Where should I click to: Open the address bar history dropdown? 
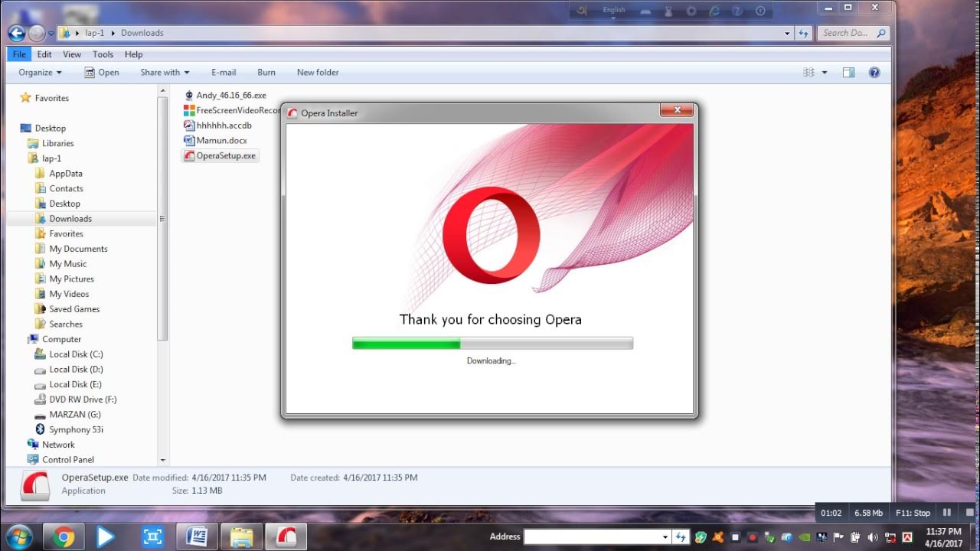pyautogui.click(x=787, y=33)
